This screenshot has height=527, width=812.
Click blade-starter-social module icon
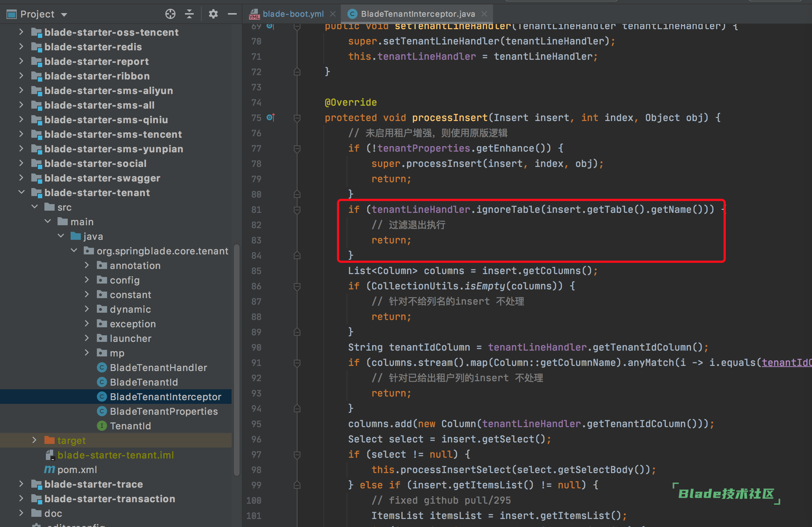36,164
